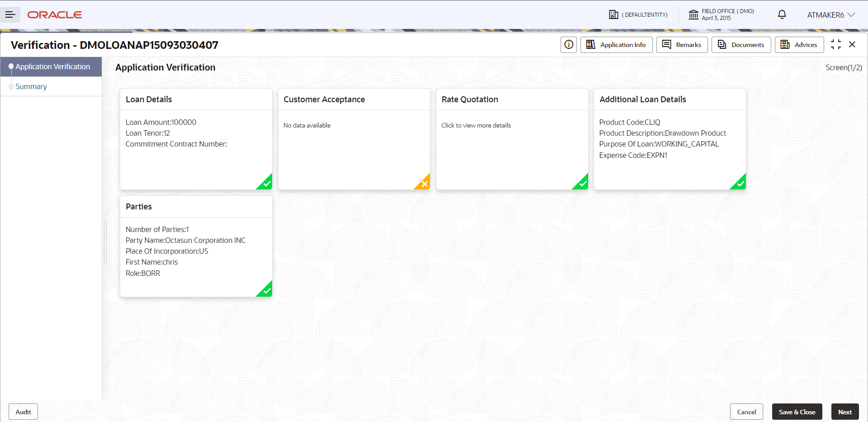
Task: Click 'No data available' text
Action: click(307, 125)
